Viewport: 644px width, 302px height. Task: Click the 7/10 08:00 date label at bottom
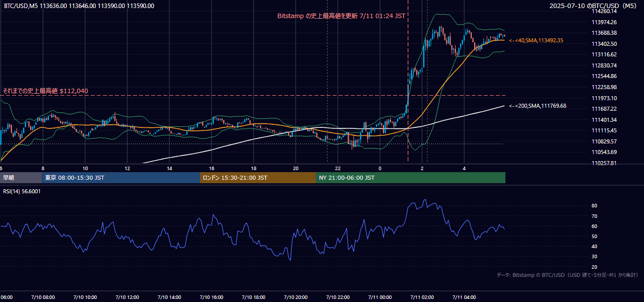(42, 297)
